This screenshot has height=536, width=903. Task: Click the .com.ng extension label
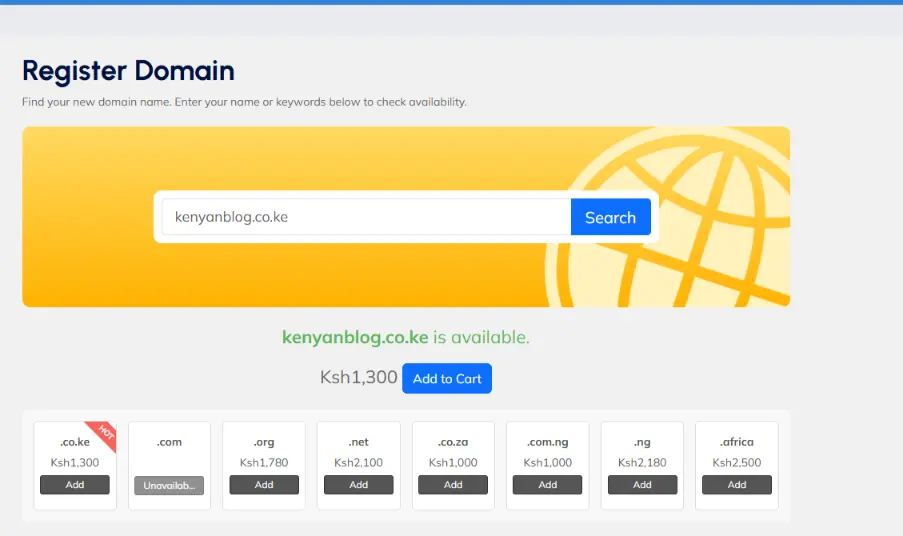(x=548, y=442)
